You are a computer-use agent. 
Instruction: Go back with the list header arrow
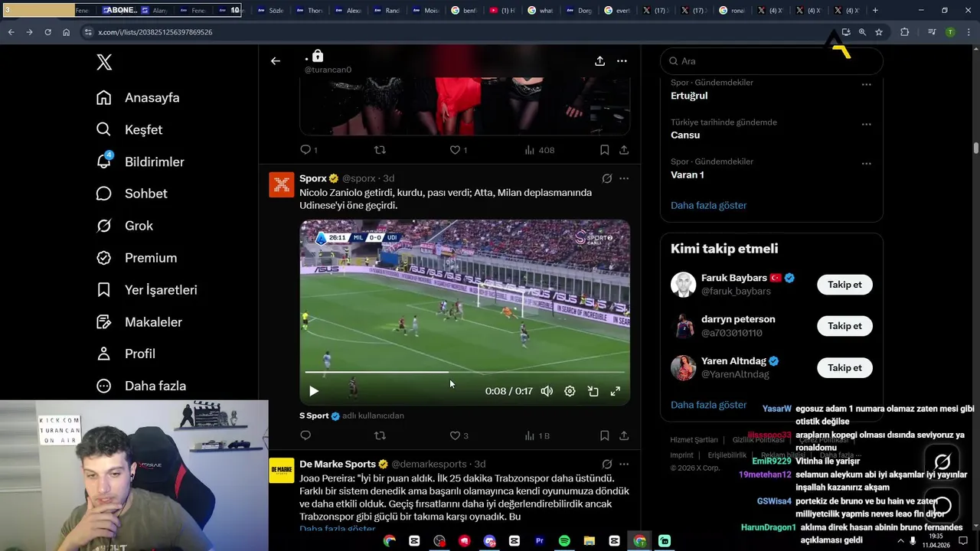click(x=276, y=60)
